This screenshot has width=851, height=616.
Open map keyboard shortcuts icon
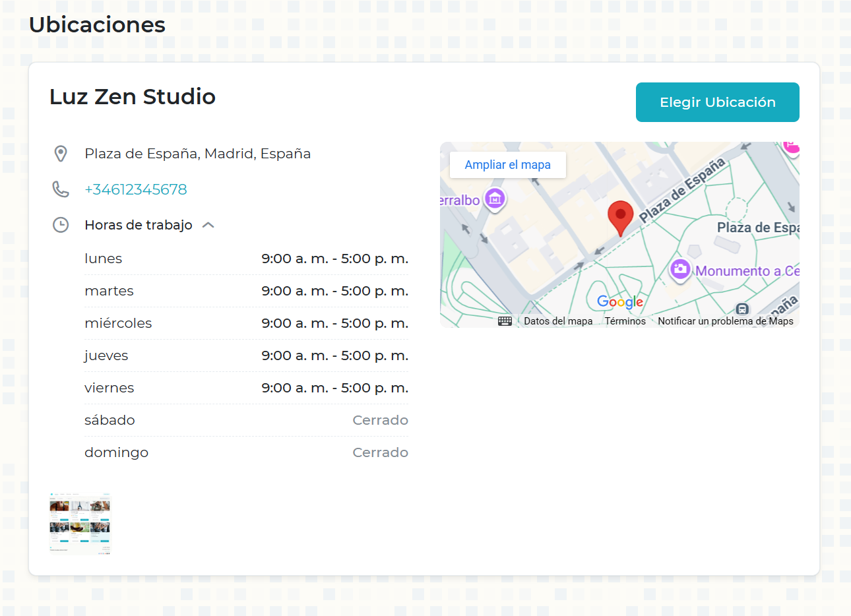coord(505,321)
